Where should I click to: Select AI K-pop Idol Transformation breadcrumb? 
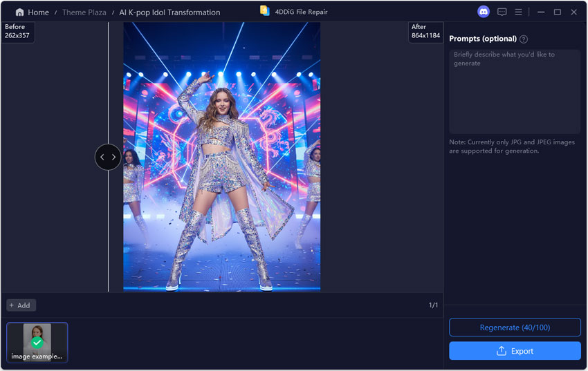(169, 12)
